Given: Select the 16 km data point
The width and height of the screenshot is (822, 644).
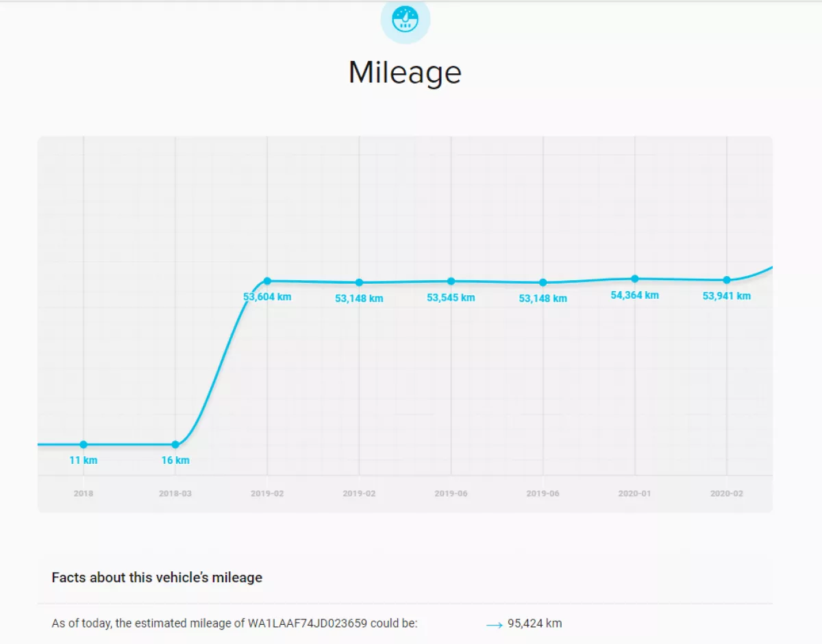Looking at the screenshot, I should pyautogui.click(x=175, y=445).
